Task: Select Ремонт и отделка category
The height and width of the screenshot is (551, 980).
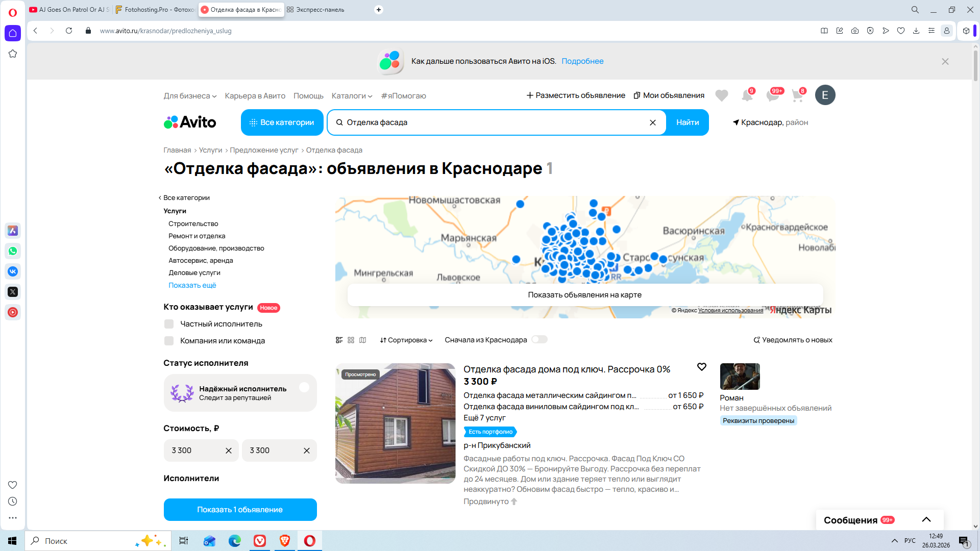Action: (197, 236)
